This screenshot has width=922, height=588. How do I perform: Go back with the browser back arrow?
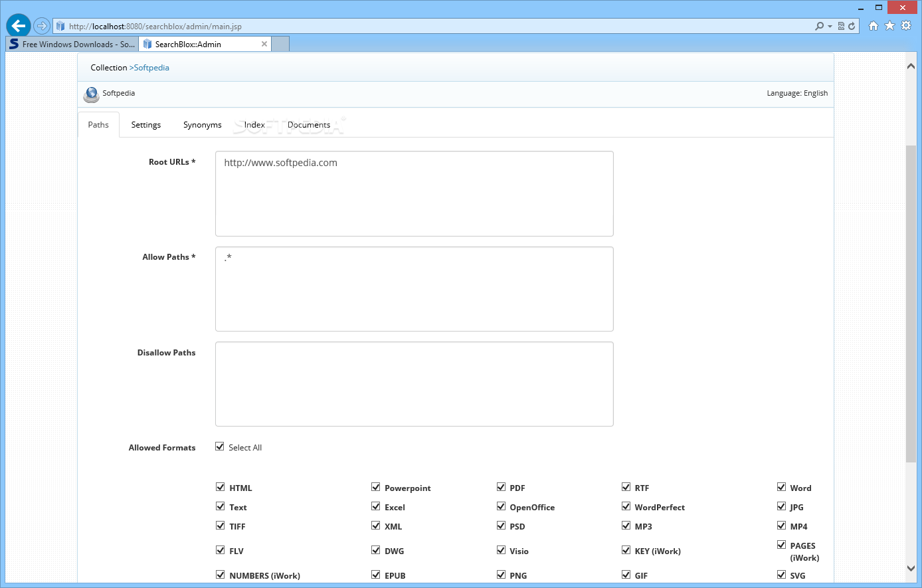[x=19, y=26]
